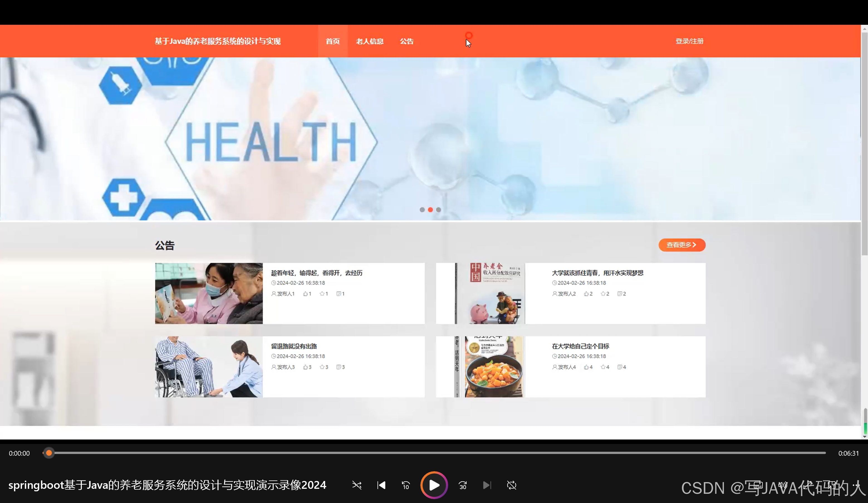Toggle the subtitles captions icon
The width and height of the screenshot is (868, 503).
click(x=758, y=485)
